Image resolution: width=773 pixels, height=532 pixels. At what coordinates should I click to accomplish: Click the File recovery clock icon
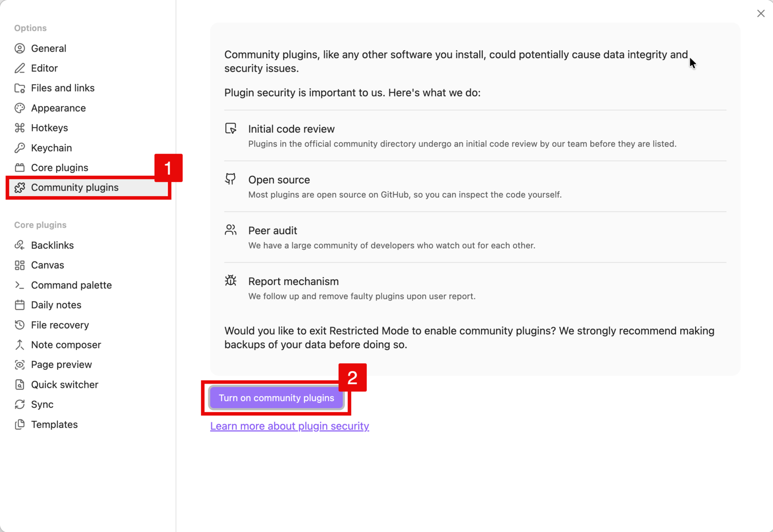point(20,325)
